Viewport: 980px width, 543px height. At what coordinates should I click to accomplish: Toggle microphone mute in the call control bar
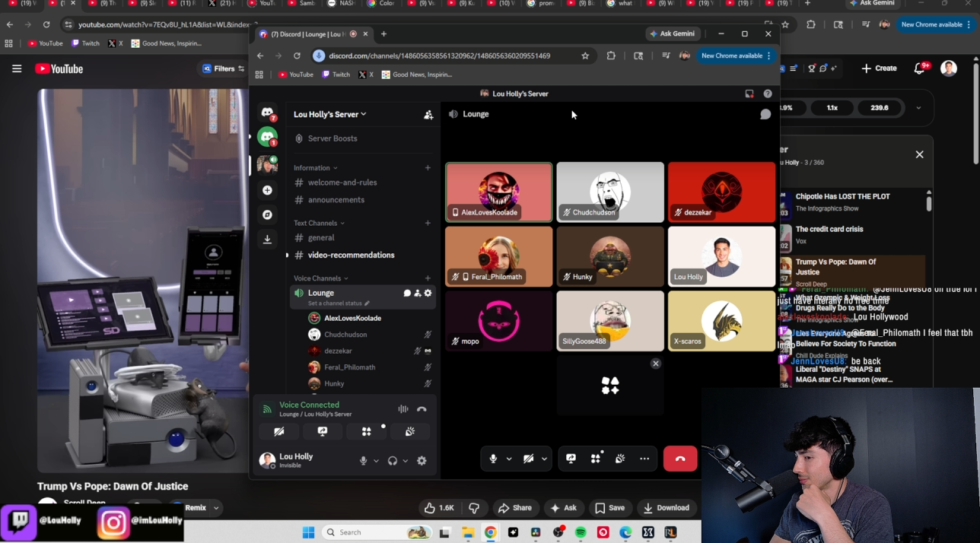(493, 459)
